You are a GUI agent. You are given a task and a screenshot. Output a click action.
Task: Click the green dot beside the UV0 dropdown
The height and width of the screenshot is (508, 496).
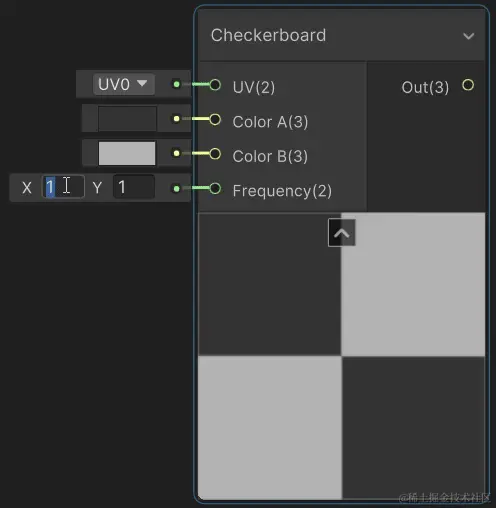click(177, 84)
